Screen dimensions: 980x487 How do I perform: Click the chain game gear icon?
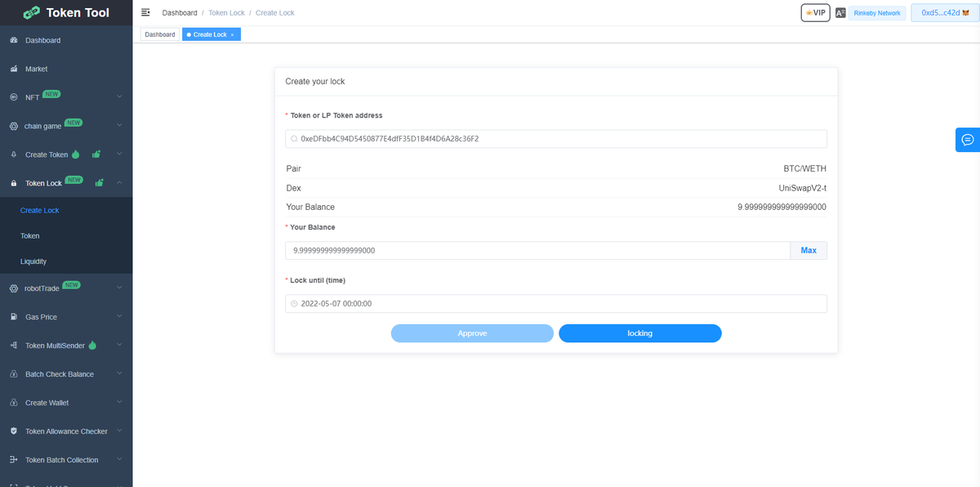coord(14,126)
